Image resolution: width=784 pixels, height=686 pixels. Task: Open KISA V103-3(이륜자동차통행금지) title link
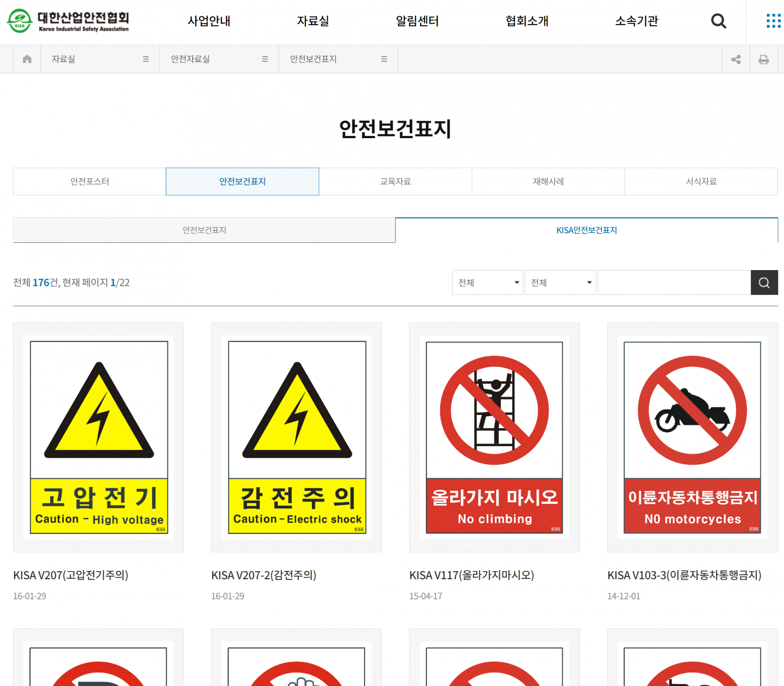684,575
